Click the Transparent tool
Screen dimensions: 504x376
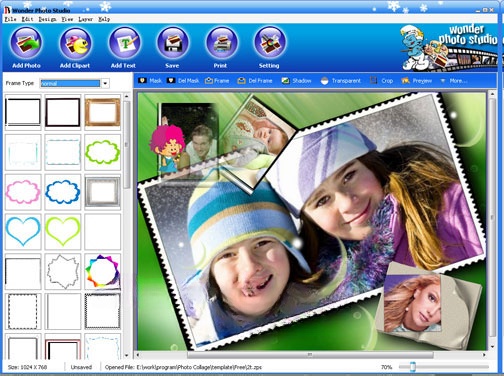pos(341,81)
